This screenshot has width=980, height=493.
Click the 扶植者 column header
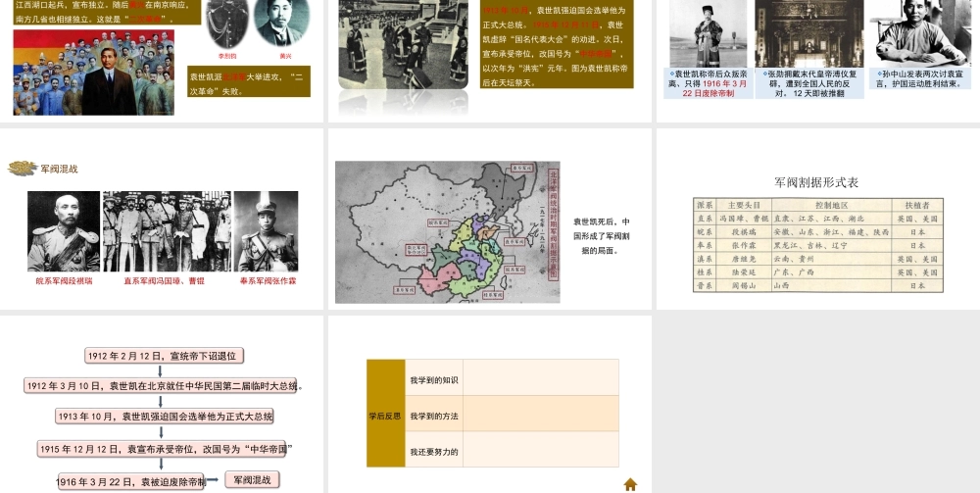click(x=917, y=205)
